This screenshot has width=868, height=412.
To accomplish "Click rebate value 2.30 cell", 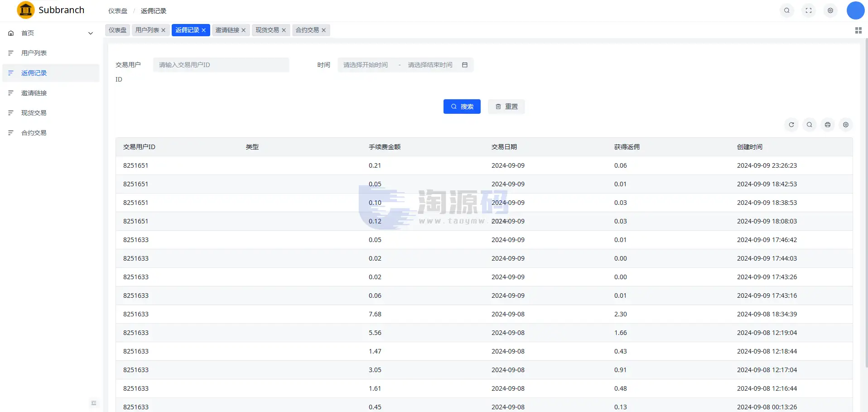I will pyautogui.click(x=620, y=314).
